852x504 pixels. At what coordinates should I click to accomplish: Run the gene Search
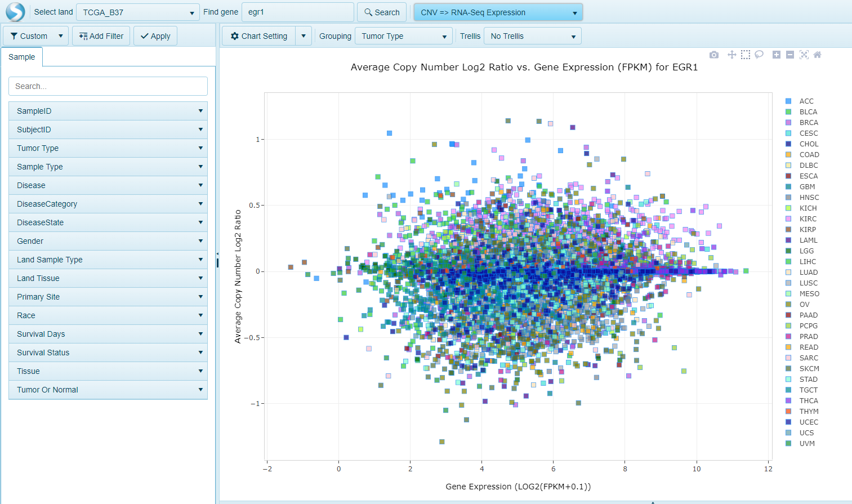[x=382, y=12]
